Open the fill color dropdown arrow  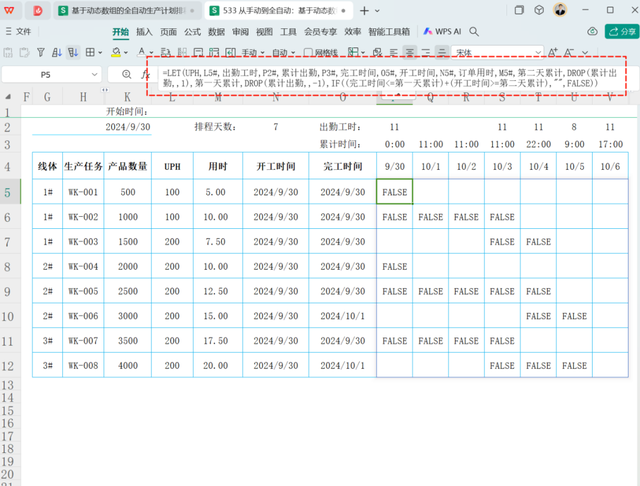tap(126, 53)
